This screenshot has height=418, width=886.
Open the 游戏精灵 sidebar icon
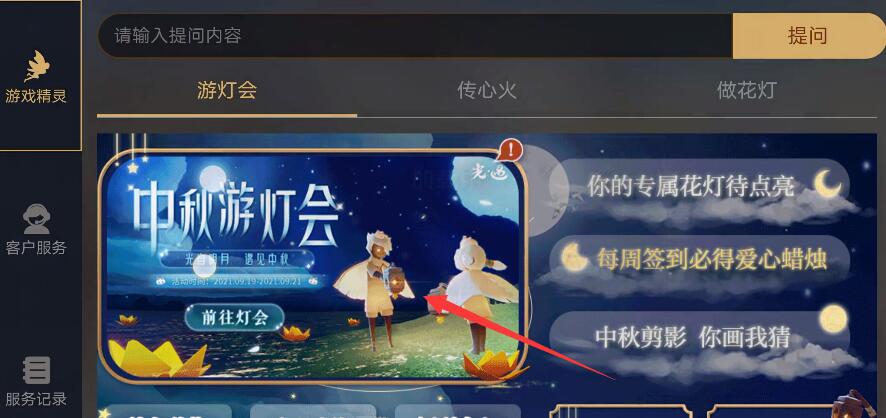(37, 66)
